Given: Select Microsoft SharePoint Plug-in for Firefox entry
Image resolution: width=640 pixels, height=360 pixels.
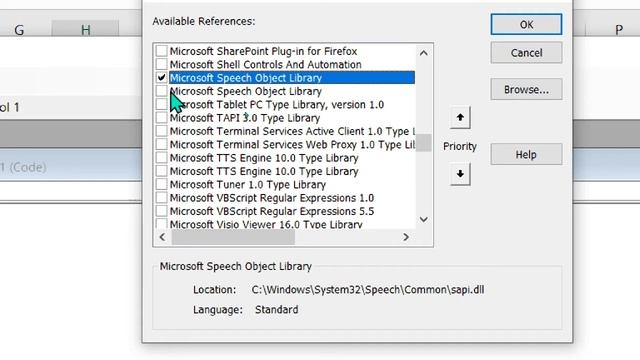Looking at the screenshot, I should point(263,51).
